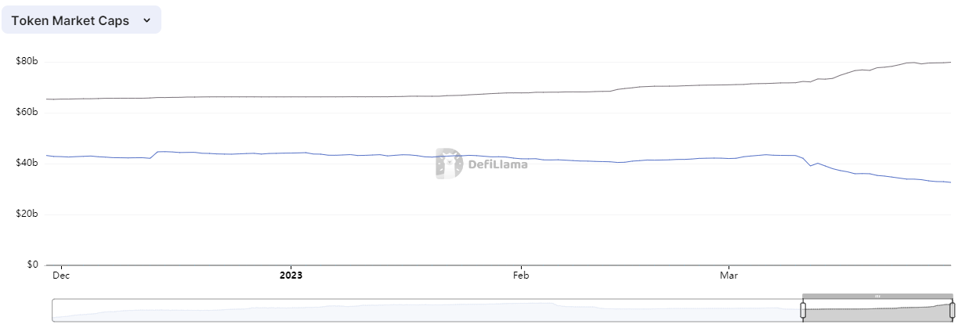Viewport: 980px width, 335px height.
Task: Click the right handle of the range selector
Action: [x=952, y=311]
